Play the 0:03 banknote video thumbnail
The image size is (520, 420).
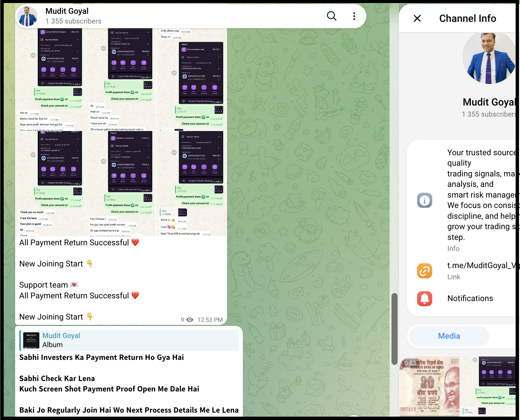[429, 386]
